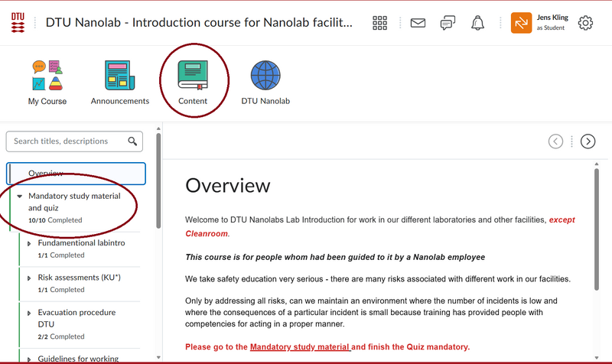Click the vertical dots between page arrows
Image resolution: width=612 pixels, height=364 pixels.
571,141
